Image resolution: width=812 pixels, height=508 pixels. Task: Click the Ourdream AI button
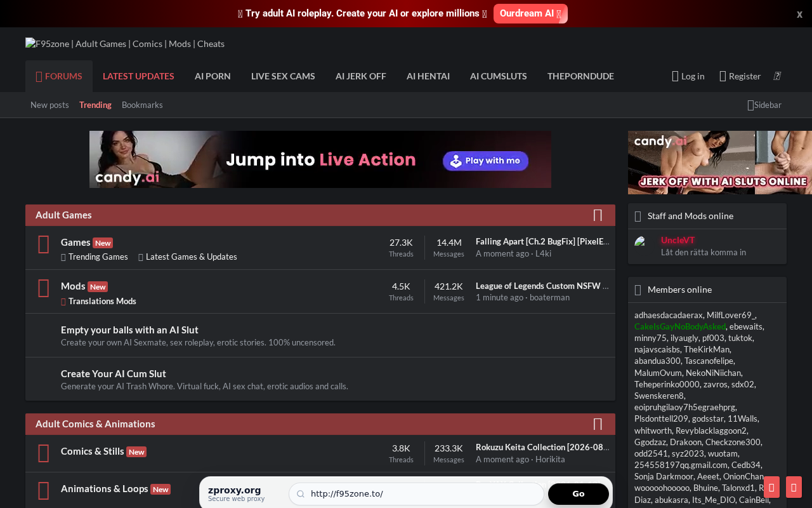pyautogui.click(x=530, y=13)
